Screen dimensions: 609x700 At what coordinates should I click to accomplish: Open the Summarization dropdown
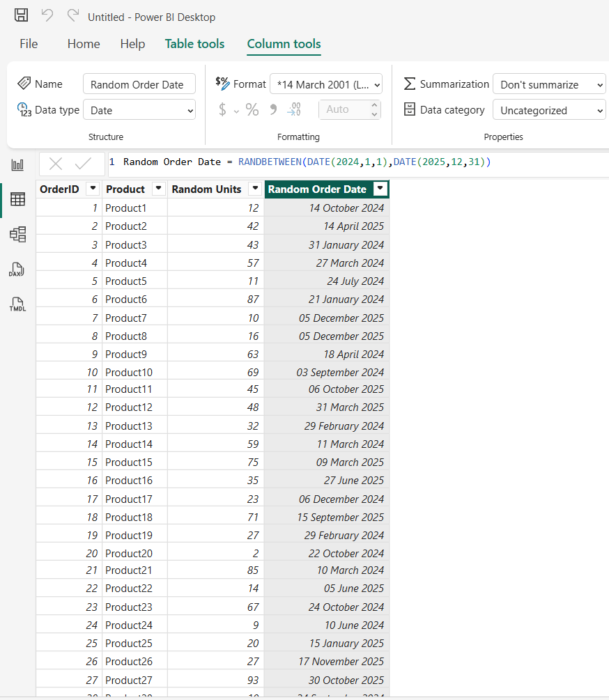[549, 84]
